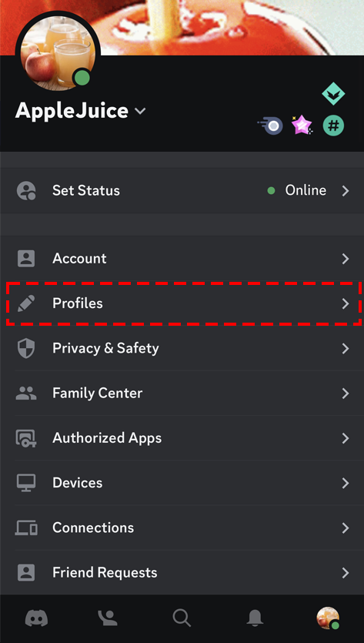The height and width of the screenshot is (643, 364).
Task: Tap the green hashtag badge
Action: pos(333,126)
